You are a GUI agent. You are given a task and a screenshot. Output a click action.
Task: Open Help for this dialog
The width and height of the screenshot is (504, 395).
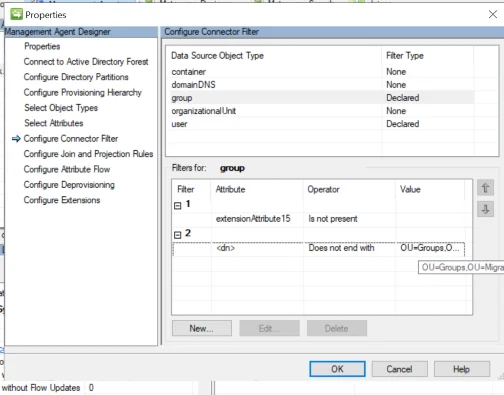pyautogui.click(x=461, y=369)
